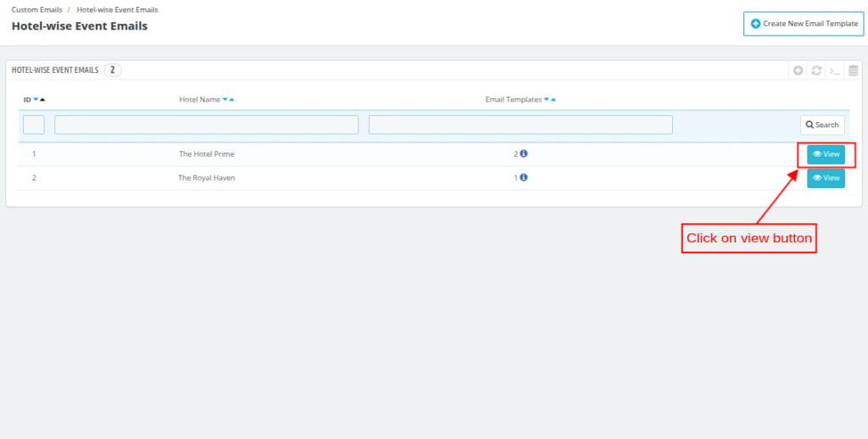Click the refresh list icon
868x439 pixels.
pyautogui.click(x=816, y=70)
